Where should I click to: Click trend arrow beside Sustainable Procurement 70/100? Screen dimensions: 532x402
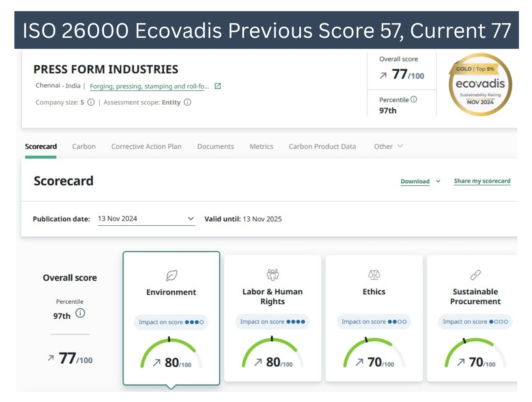[x=461, y=363]
